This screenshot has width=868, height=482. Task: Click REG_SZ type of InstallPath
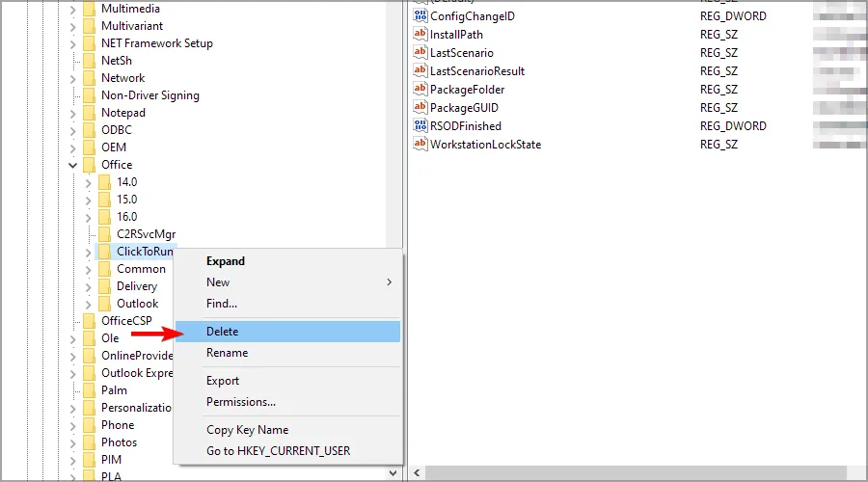point(719,35)
